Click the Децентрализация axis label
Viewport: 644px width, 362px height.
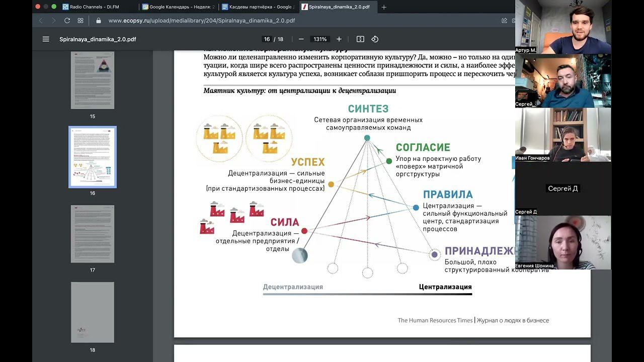tap(293, 287)
